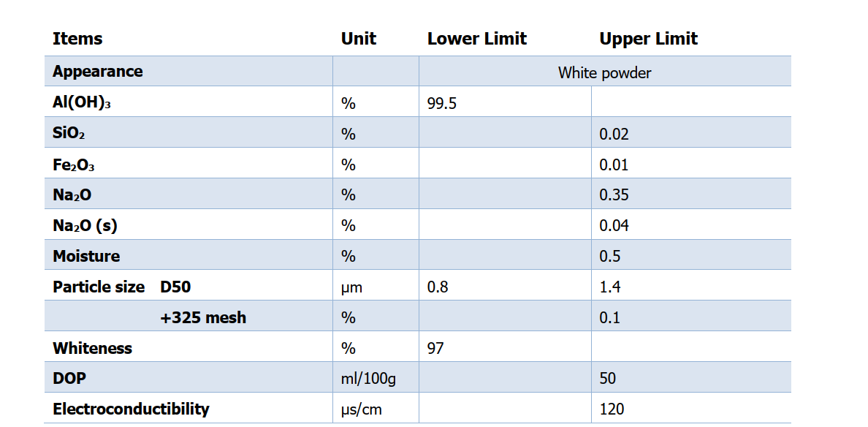Click the ml/100g unit cell

click(368, 379)
